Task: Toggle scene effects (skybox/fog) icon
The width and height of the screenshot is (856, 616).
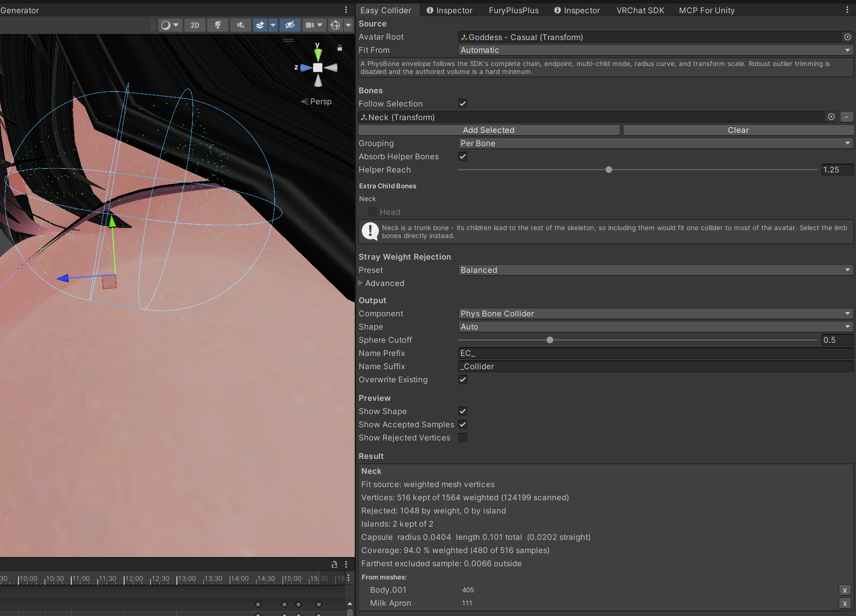Action: click(260, 25)
